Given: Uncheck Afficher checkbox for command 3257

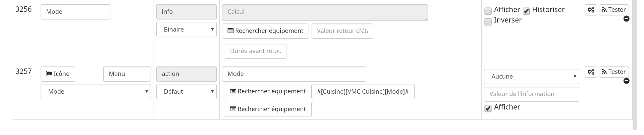Looking at the screenshot, I should coord(488,108).
